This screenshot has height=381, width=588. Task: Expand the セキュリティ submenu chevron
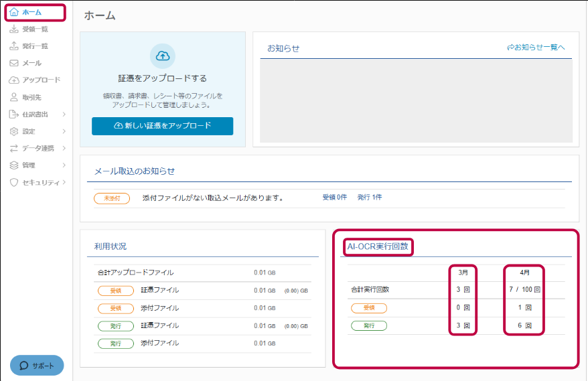[64, 182]
